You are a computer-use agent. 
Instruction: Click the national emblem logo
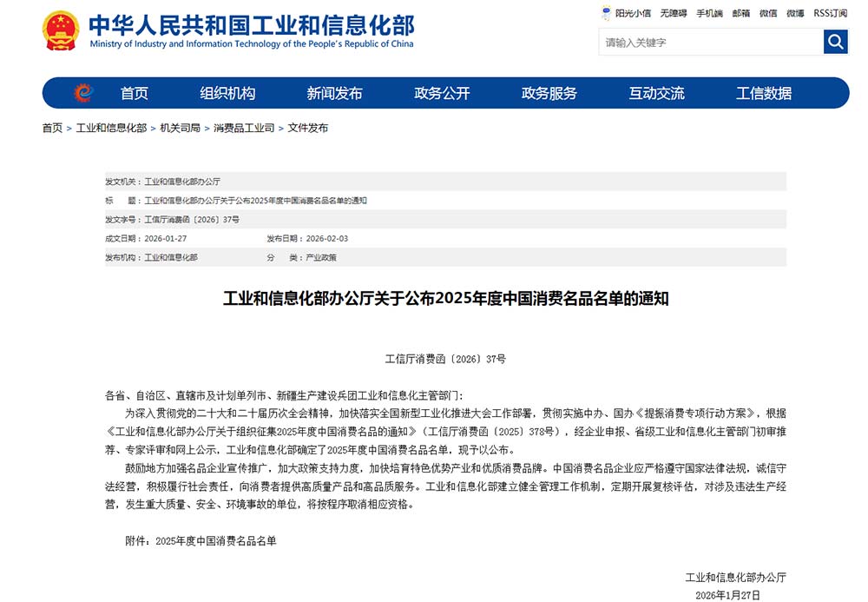(61, 30)
